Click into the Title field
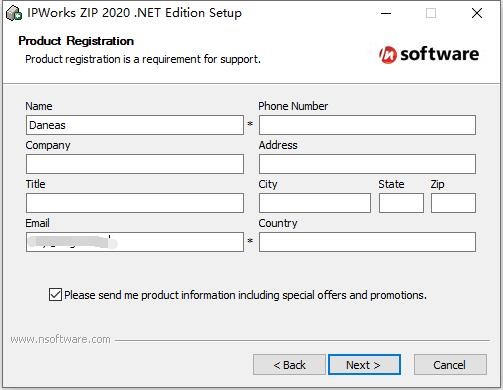Screen dimensions: 503x390 [135, 203]
